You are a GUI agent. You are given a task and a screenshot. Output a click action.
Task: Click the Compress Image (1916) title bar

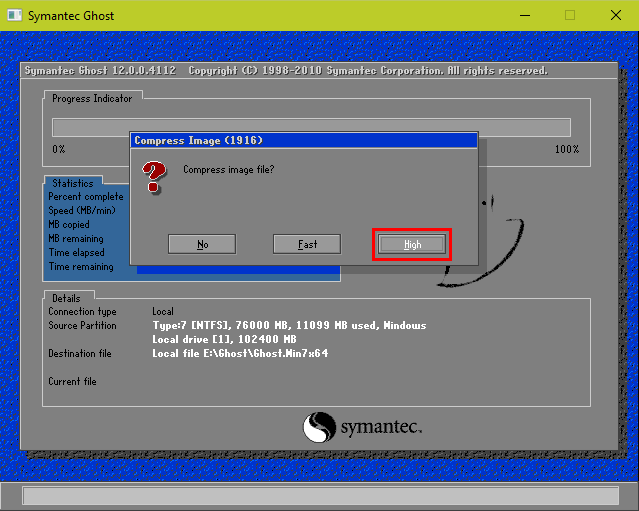[x=304, y=141]
